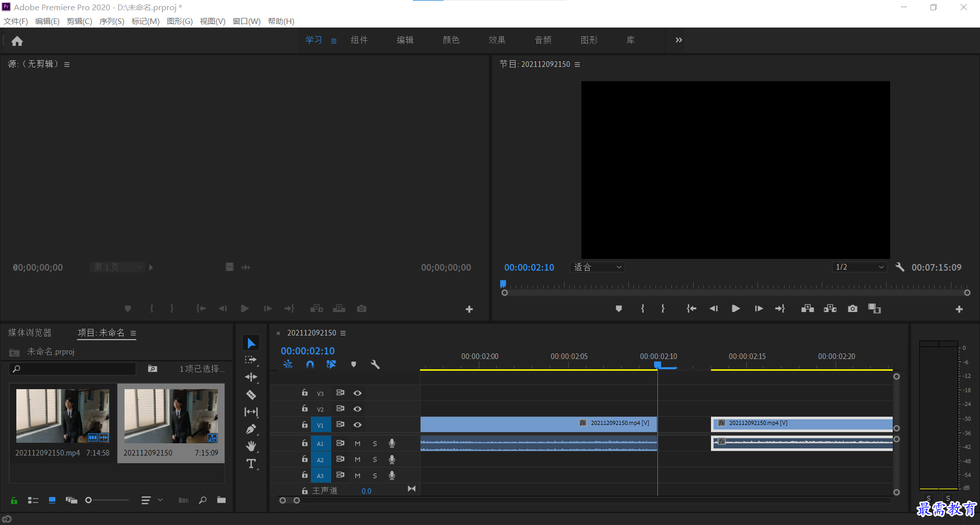Switch to 编辑 workspace tab
Viewport: 980px width, 525px height.
tap(405, 40)
